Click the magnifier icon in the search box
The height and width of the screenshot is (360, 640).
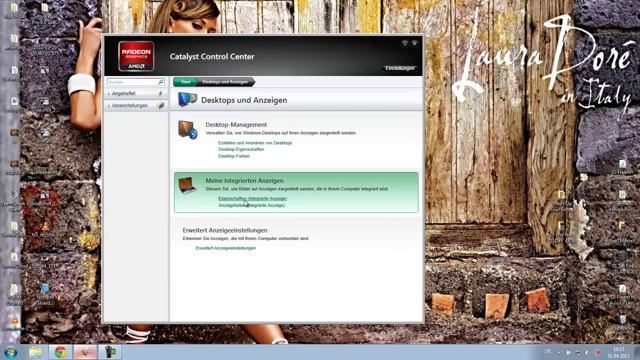pyautogui.click(x=160, y=82)
